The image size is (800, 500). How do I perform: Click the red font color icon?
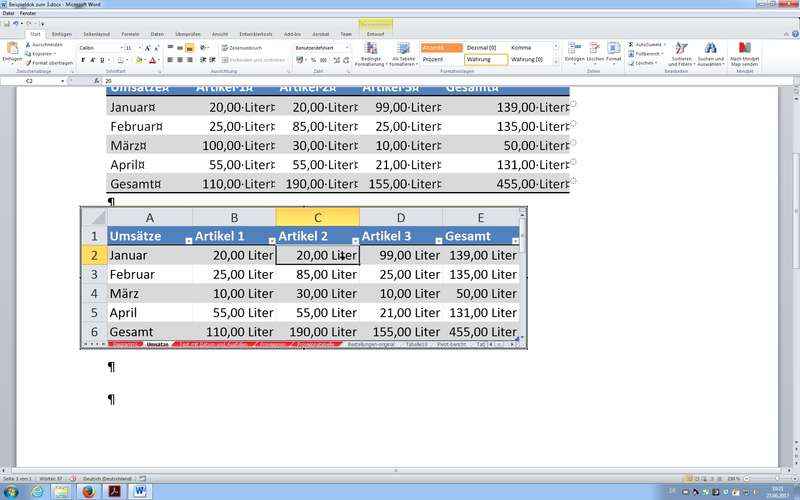tap(152, 60)
